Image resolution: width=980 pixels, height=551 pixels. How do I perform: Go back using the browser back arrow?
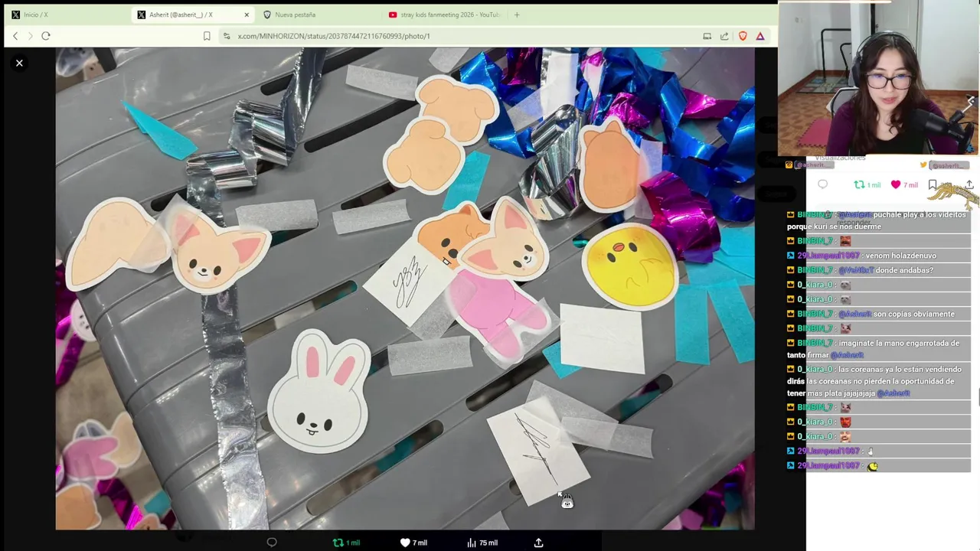point(15,36)
